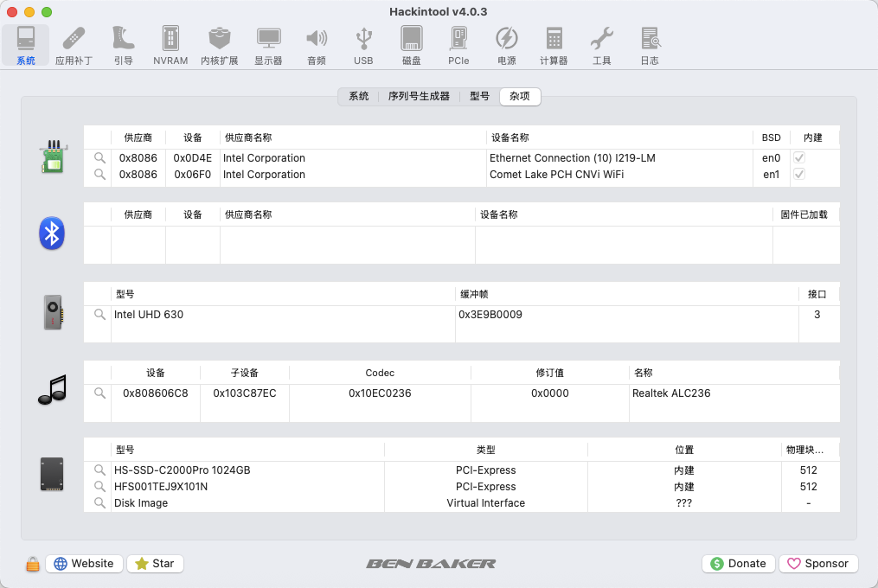The height and width of the screenshot is (588, 878).
Task: Select the Intel UHD 630 row
Action: (461, 314)
